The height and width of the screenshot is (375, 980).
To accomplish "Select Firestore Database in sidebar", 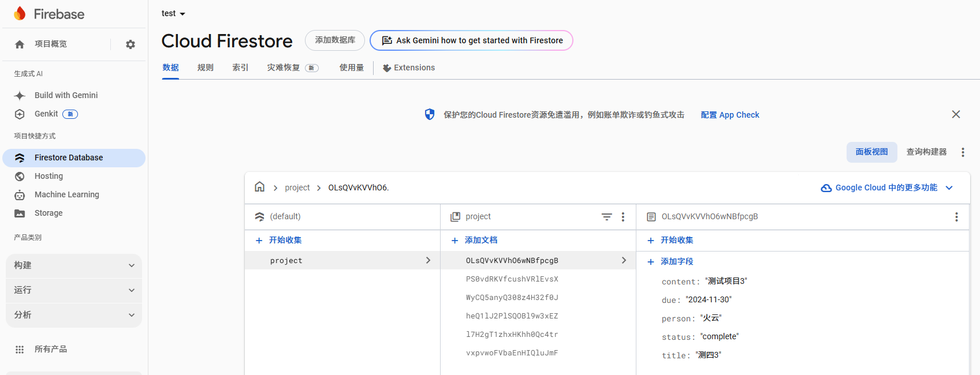I will click(x=74, y=157).
